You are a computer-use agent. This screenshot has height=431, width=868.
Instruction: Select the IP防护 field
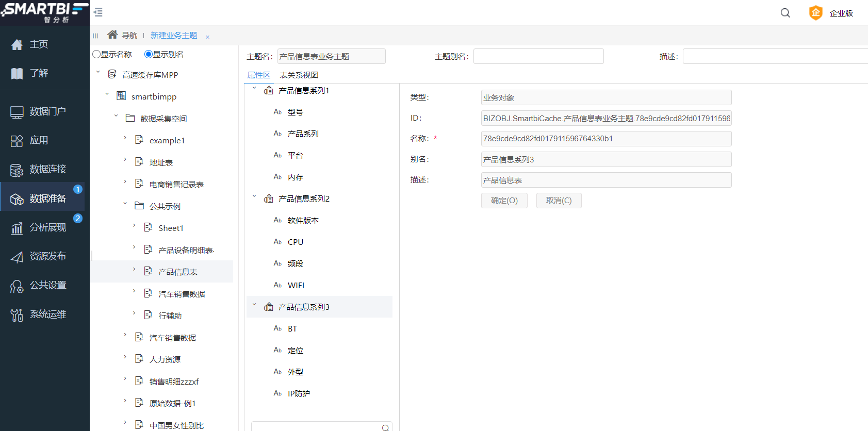pyautogui.click(x=299, y=393)
